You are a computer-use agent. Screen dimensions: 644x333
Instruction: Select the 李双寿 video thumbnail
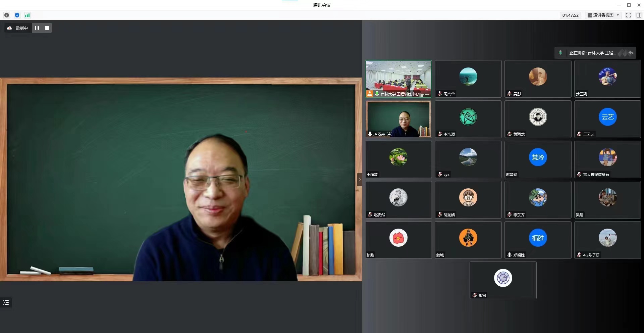[398, 119]
